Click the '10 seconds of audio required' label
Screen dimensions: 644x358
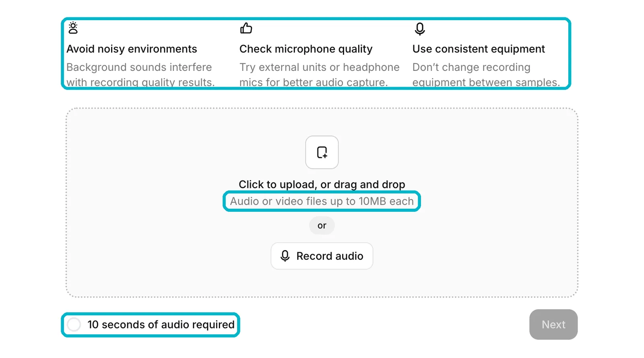161,325
